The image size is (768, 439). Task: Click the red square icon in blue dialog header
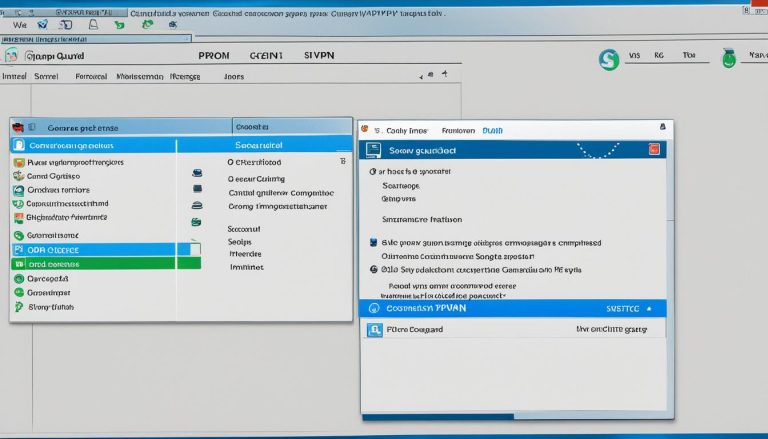pos(654,149)
